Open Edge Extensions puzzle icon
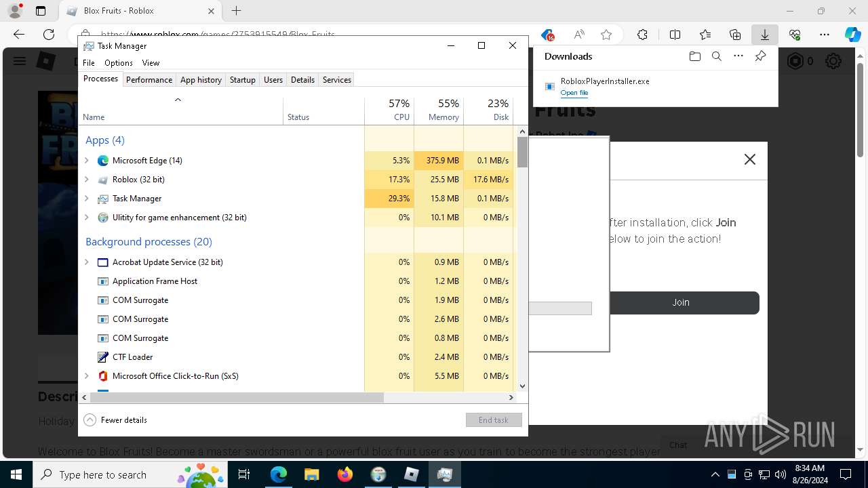The width and height of the screenshot is (868, 488). pyautogui.click(x=642, y=35)
